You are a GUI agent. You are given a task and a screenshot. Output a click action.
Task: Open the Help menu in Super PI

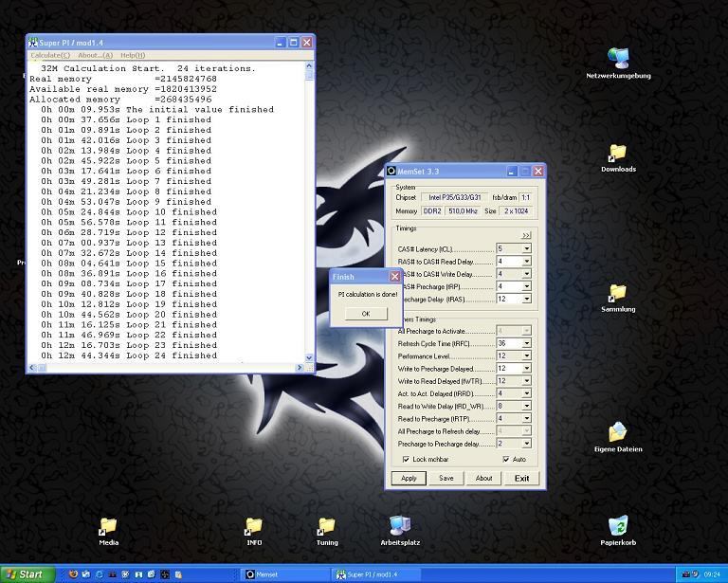(x=133, y=55)
